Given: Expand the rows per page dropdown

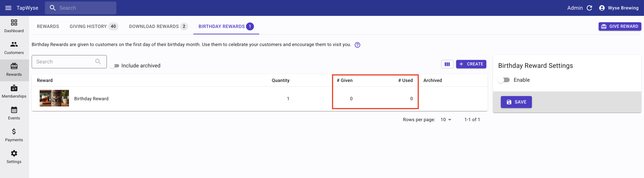Looking at the screenshot, I should pyautogui.click(x=446, y=120).
